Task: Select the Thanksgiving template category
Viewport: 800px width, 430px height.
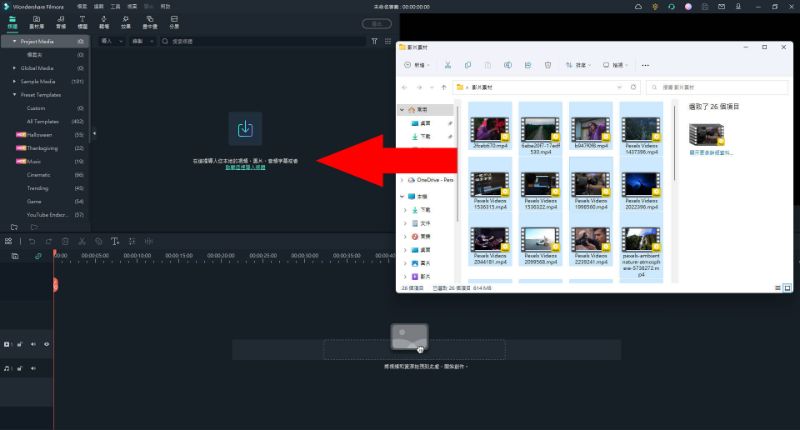Action: tap(42, 148)
